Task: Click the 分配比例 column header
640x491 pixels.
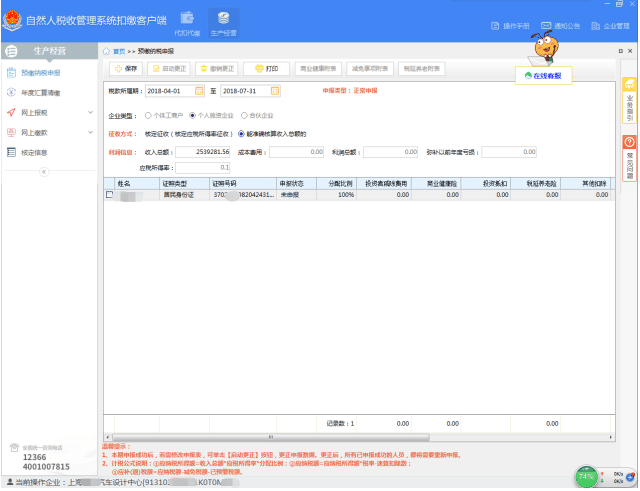Action: [x=337, y=184]
